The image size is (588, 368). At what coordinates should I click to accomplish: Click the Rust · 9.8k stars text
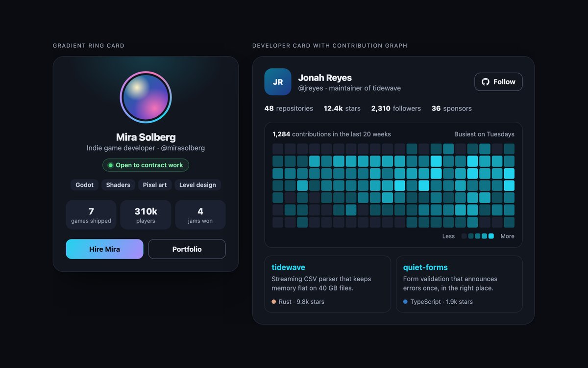click(301, 302)
